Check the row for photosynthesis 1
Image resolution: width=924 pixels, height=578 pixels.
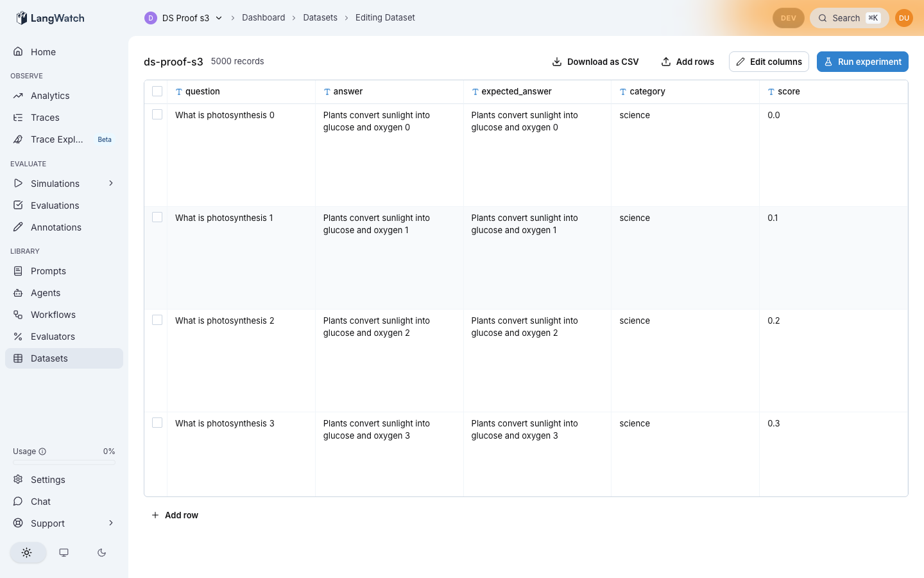coord(157,217)
